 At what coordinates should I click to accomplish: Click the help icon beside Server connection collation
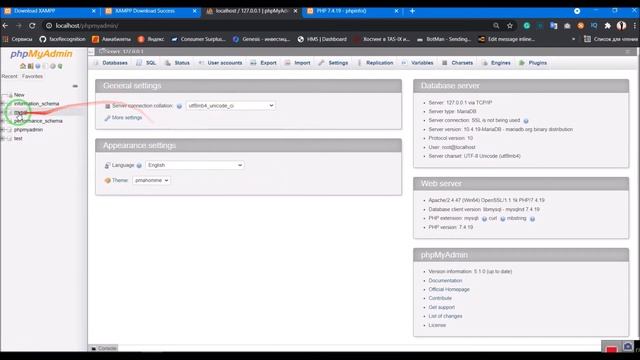click(179, 106)
